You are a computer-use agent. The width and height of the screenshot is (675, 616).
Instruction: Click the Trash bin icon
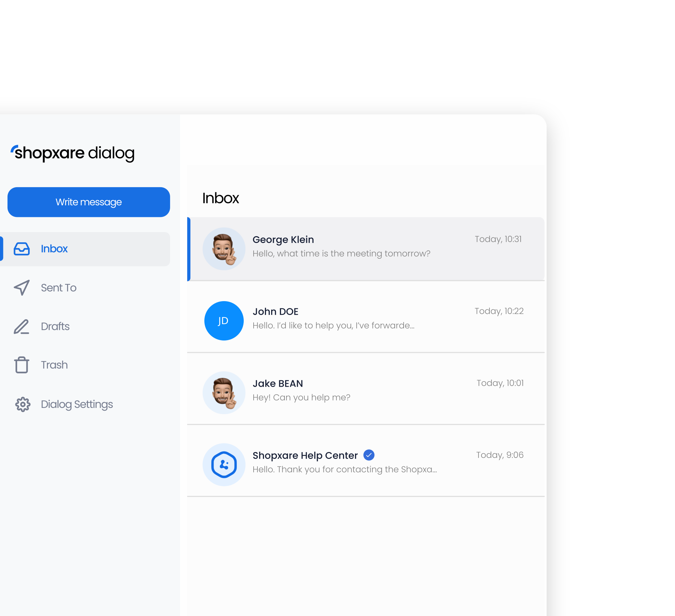click(x=22, y=365)
